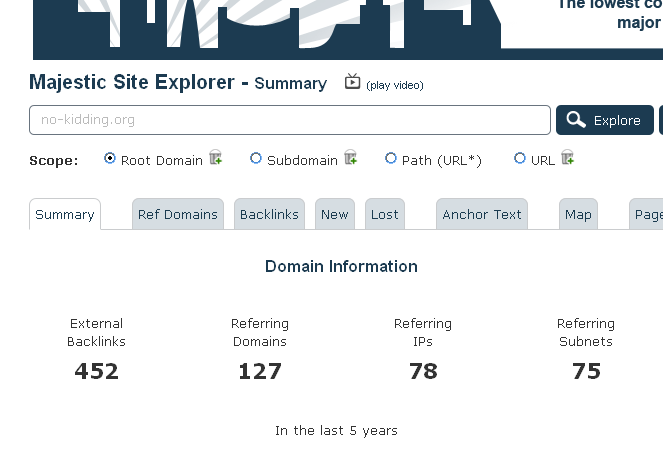663x454 pixels.
Task: Select the Root Domain scope radio button
Action: point(110,159)
